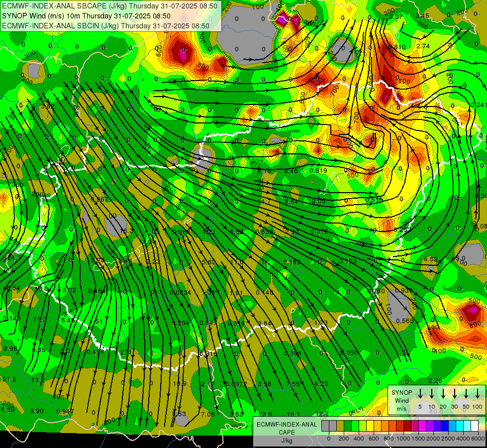Image resolution: width=487 pixels, height=448 pixels.
Task: Click the ECMWF-INDEX-ANAL CAPE legend title
Action: coord(287,429)
